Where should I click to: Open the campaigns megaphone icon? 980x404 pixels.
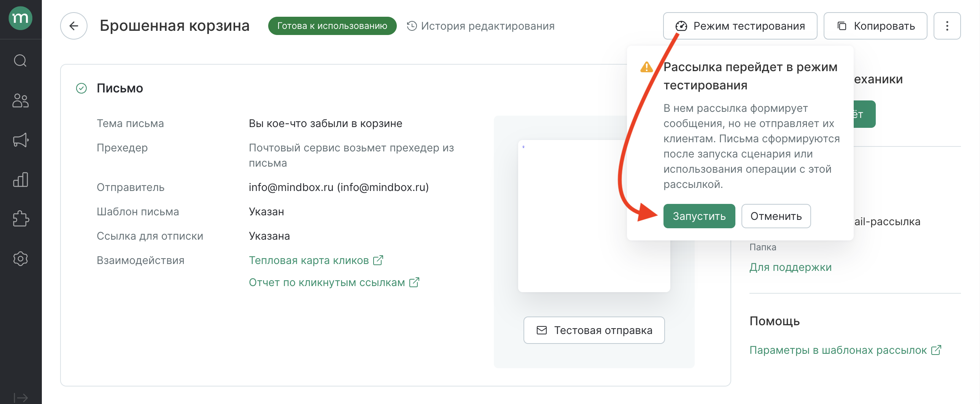coord(21,140)
